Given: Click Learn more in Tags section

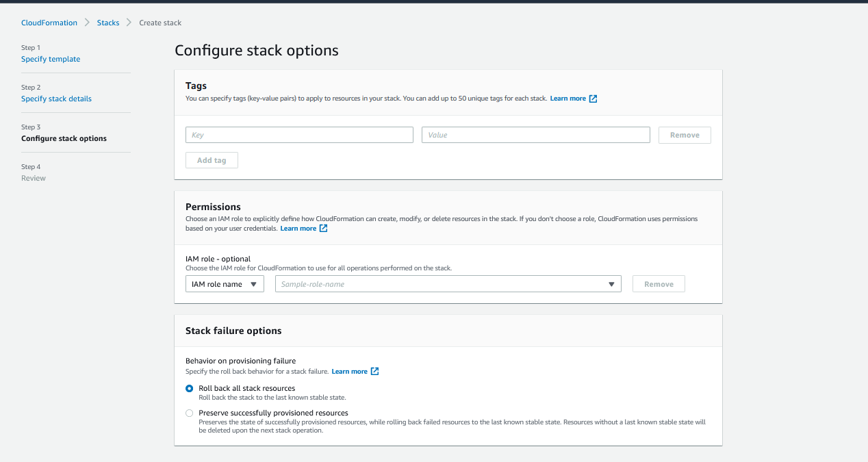Looking at the screenshot, I should point(568,99).
